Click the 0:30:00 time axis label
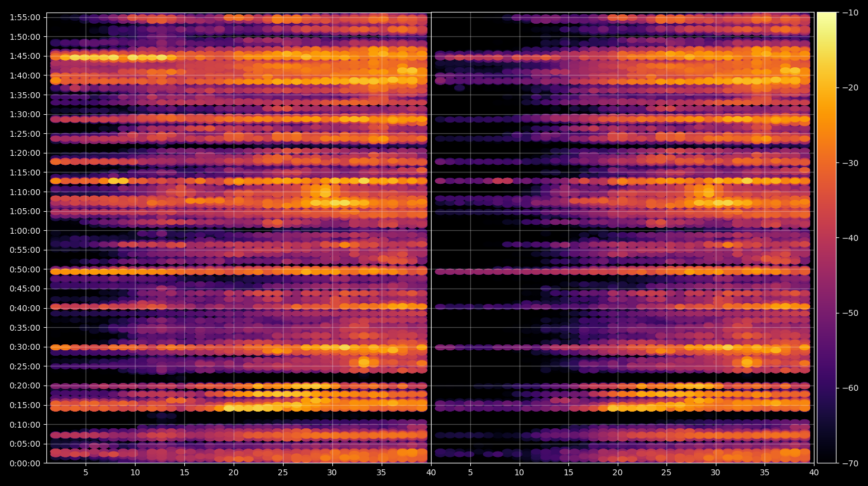 [x=25, y=347]
